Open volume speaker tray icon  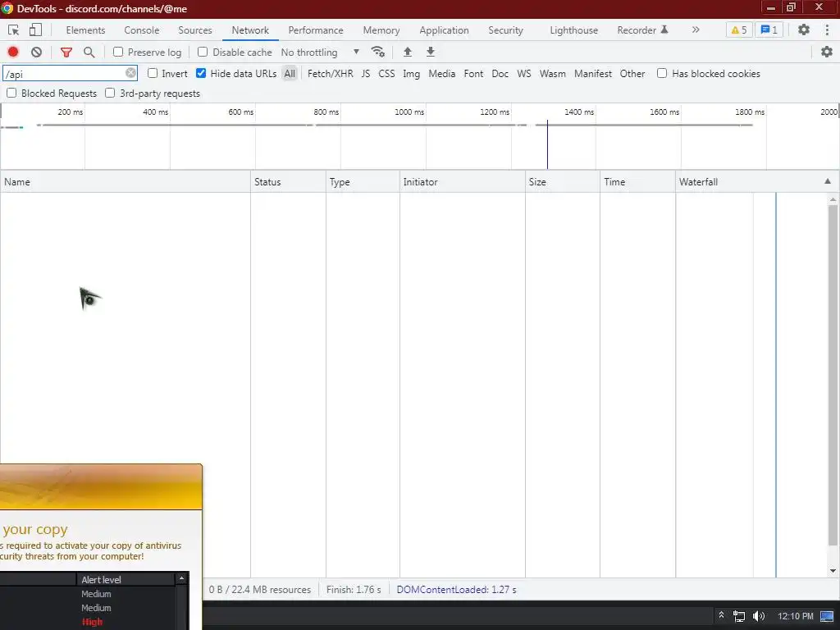click(759, 616)
